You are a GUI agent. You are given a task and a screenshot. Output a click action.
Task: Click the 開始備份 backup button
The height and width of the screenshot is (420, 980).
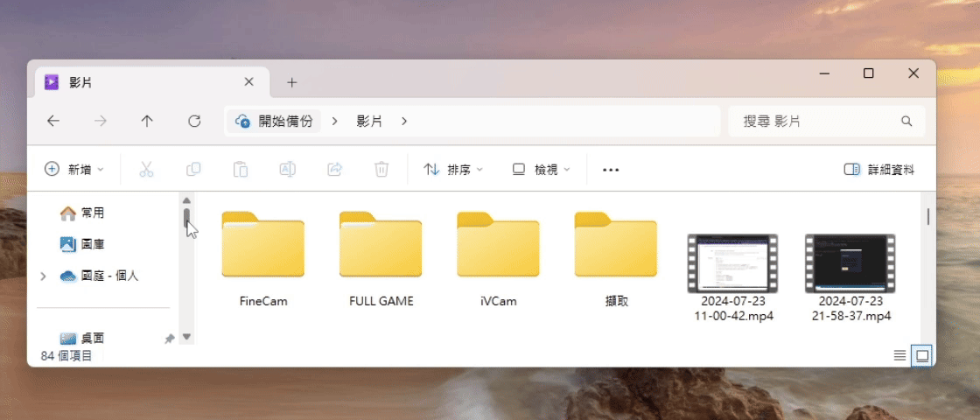pyautogui.click(x=274, y=122)
